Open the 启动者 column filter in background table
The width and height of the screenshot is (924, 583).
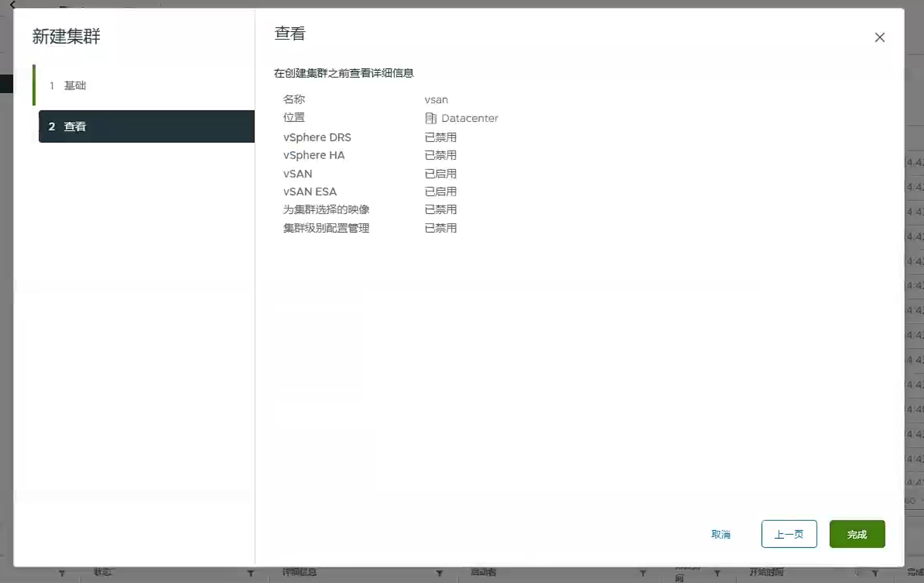[x=643, y=573]
